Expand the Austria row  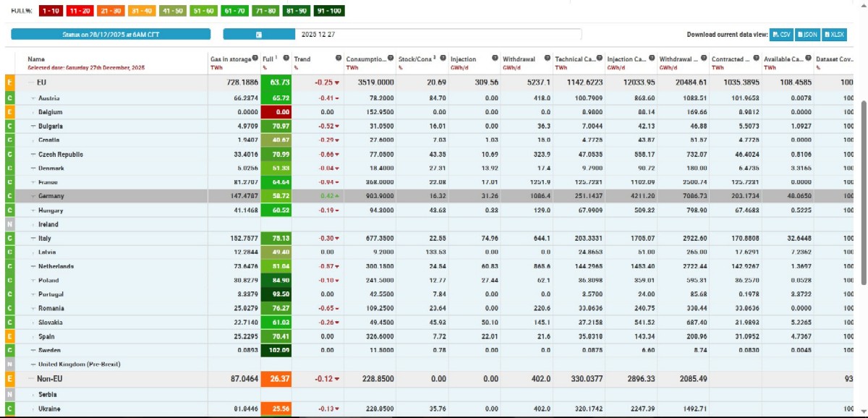tap(34, 98)
